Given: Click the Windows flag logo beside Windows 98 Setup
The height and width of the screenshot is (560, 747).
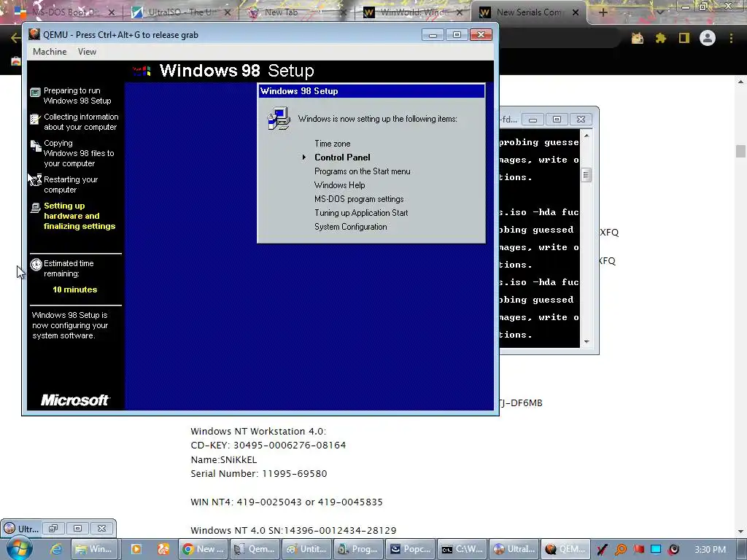Looking at the screenshot, I should coord(142,71).
